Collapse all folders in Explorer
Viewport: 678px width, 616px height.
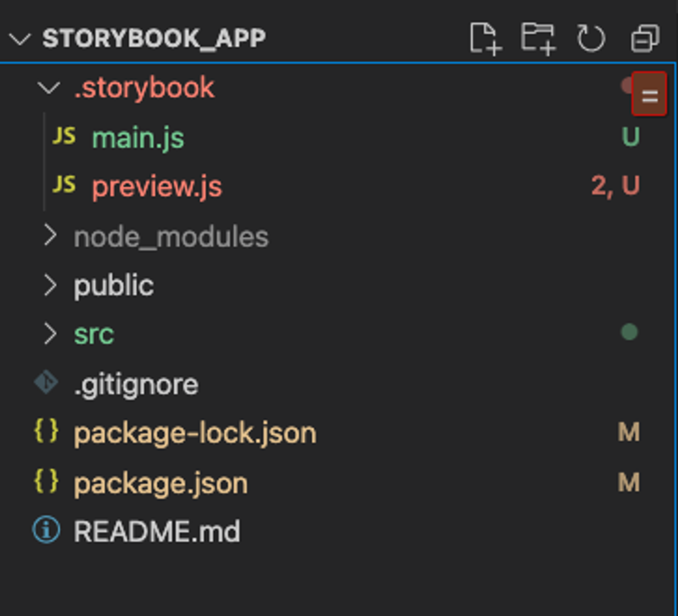645,39
